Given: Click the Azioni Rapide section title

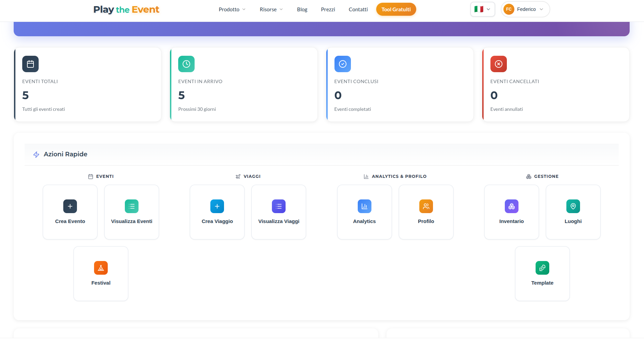Looking at the screenshot, I should point(66,154).
